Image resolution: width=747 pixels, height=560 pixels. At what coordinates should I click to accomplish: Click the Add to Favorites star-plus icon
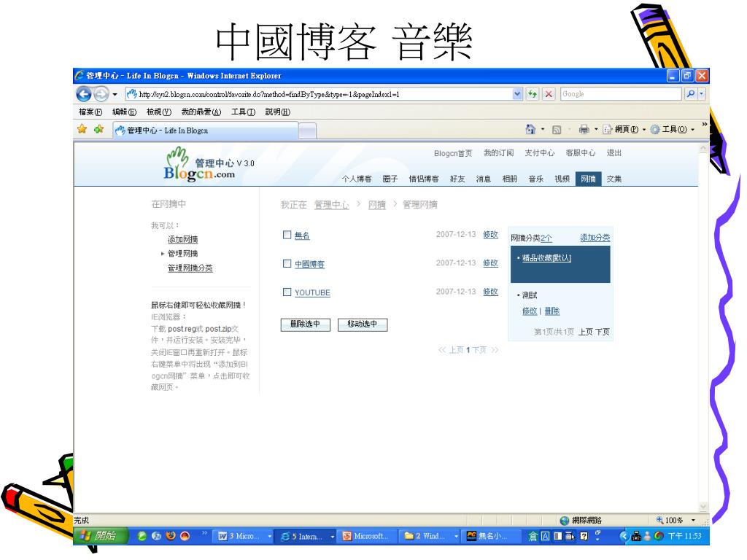[98, 129]
